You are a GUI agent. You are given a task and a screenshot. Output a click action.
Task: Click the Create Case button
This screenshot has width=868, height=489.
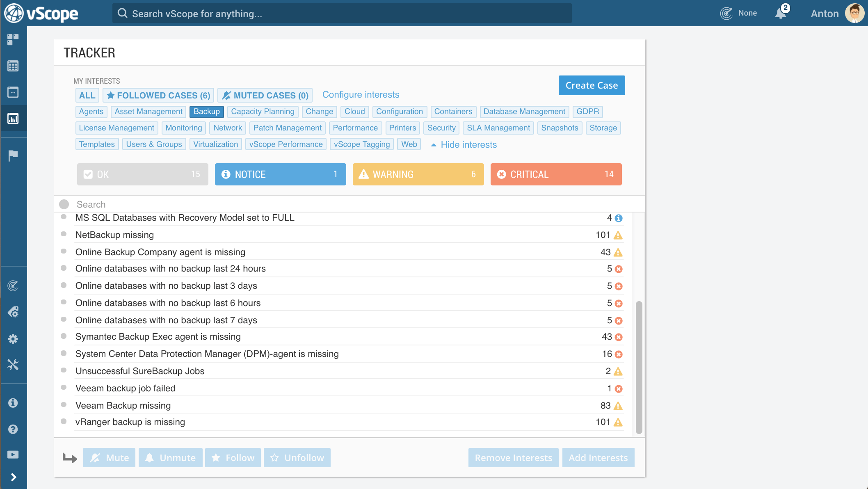(x=592, y=85)
